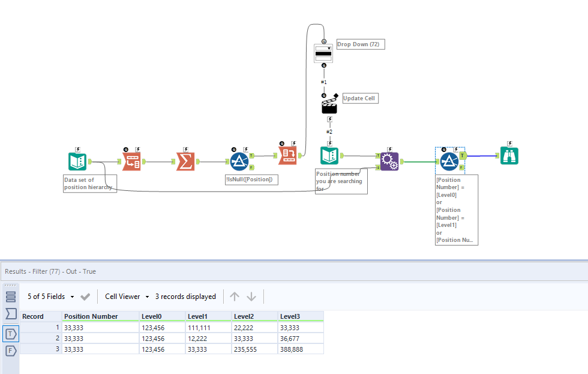588x374 pixels.
Task: Click the Level1 column header
Action: click(209, 316)
